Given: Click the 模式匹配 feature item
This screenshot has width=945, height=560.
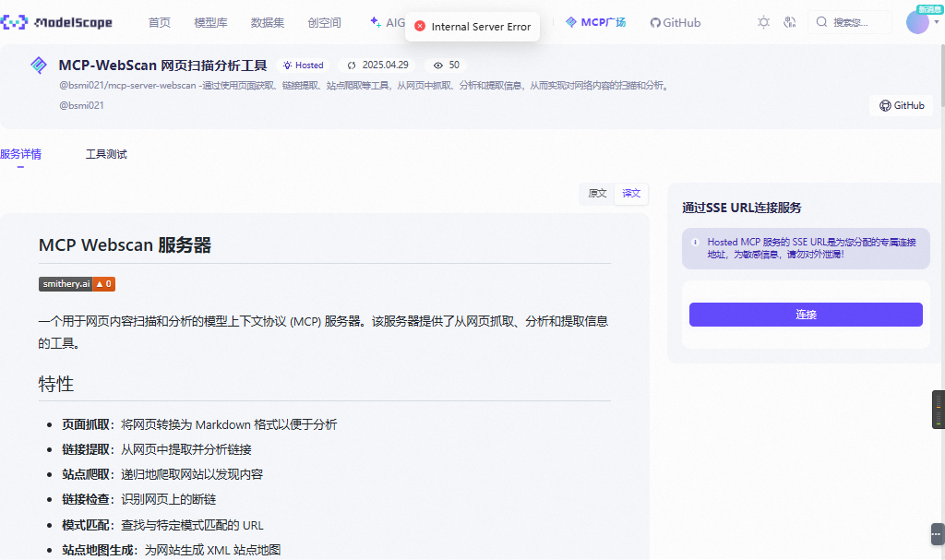Looking at the screenshot, I should 162,525.
